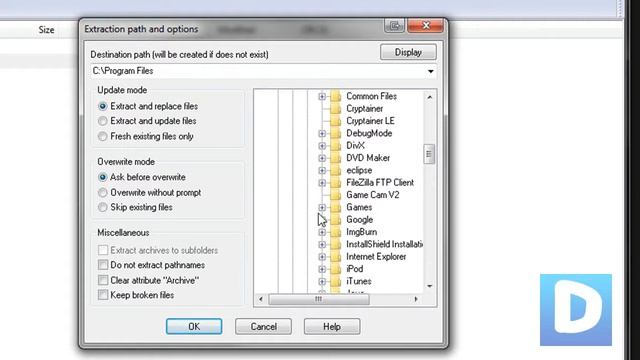Click the Games folder icon

click(336, 207)
